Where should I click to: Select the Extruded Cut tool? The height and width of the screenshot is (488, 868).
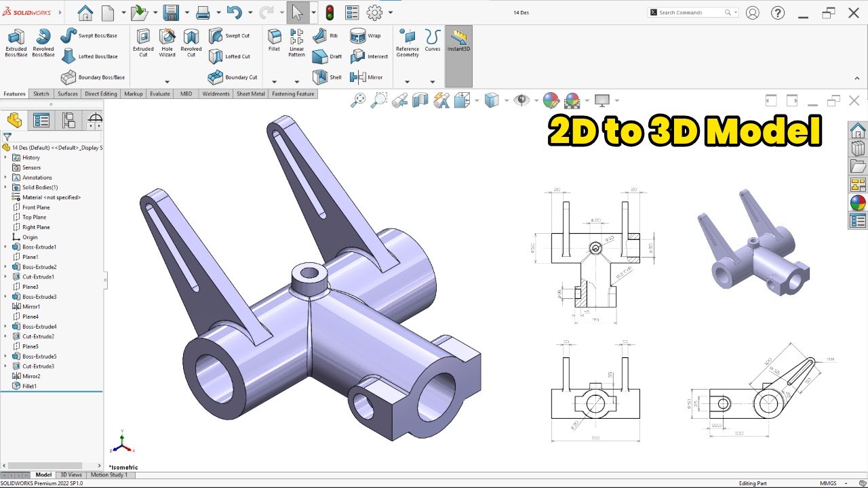pos(143,43)
